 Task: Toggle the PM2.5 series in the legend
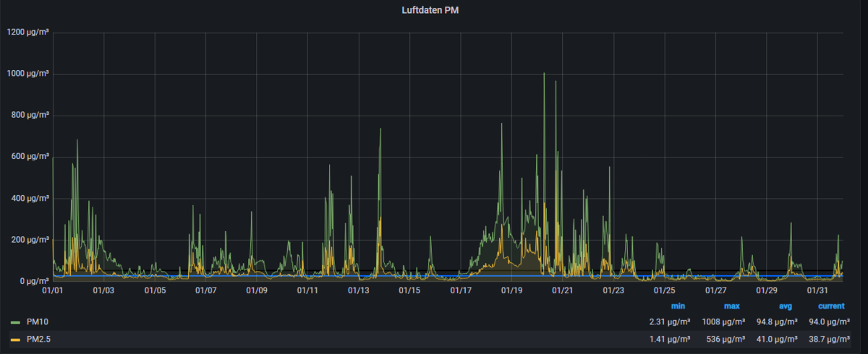39,339
